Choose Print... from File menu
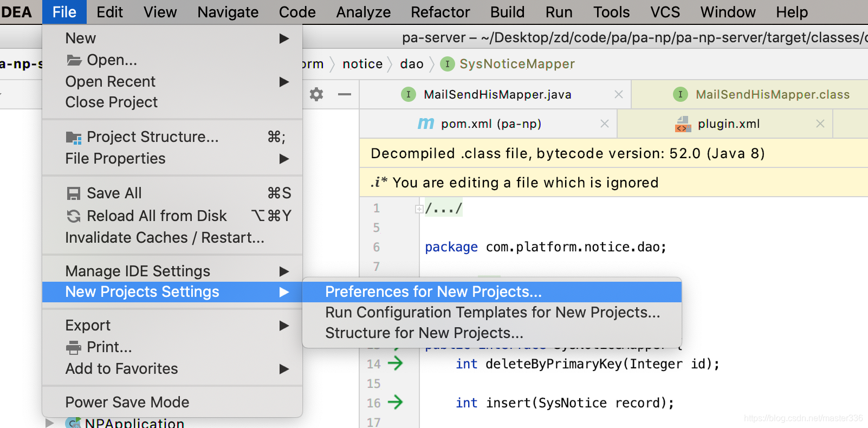 click(172, 347)
